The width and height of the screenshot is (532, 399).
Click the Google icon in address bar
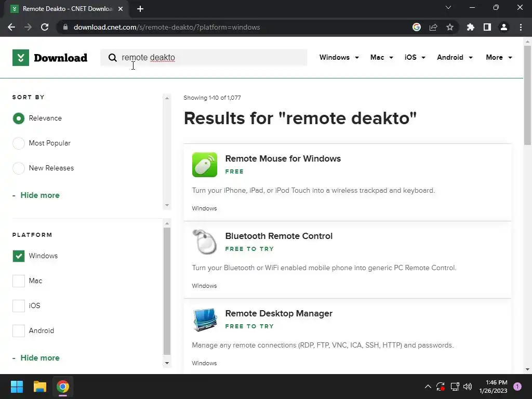tap(417, 27)
